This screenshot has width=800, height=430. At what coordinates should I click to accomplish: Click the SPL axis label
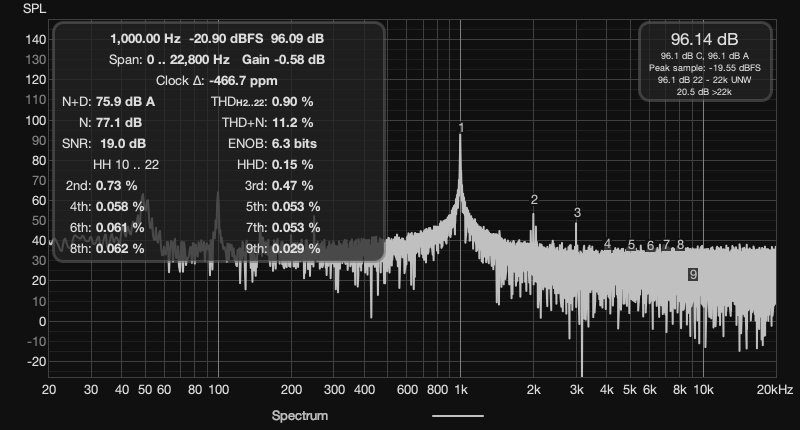tap(35, 8)
